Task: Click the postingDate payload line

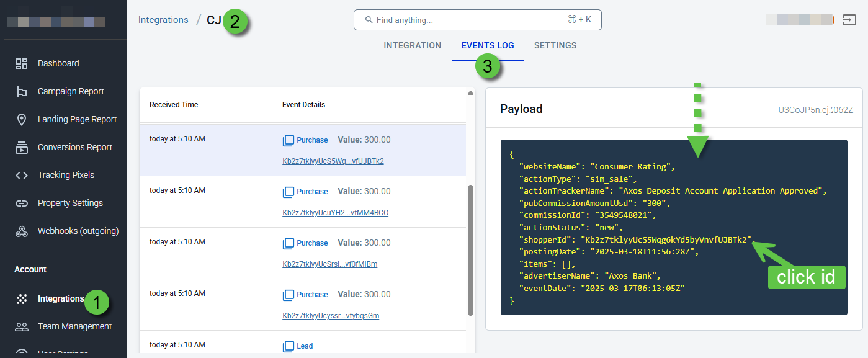Action: 609,251
